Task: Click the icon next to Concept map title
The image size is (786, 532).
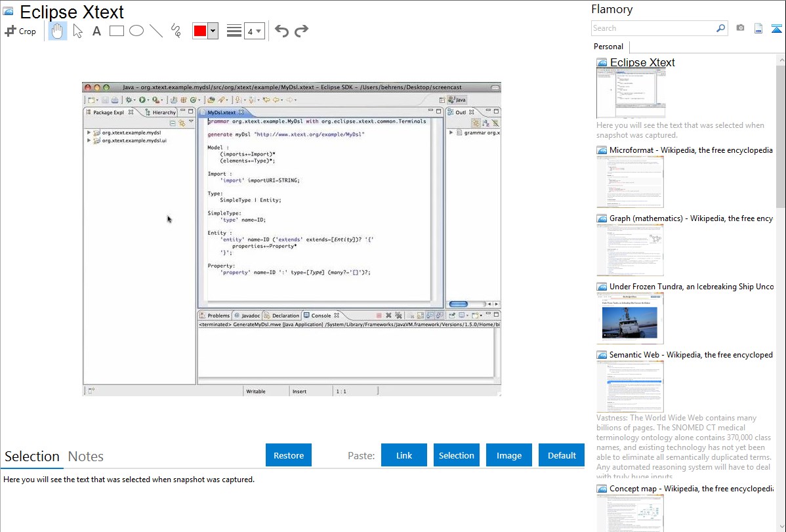Action: pos(602,488)
